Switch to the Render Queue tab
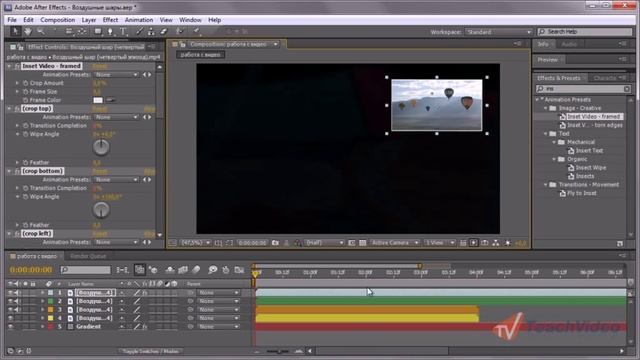Viewport: 640px width, 360px height. (88, 256)
